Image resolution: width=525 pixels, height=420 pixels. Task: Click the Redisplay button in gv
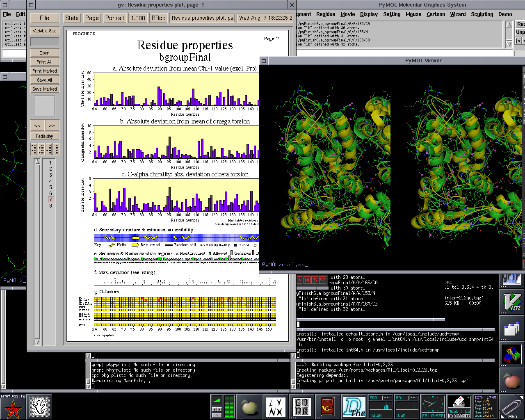point(44,136)
